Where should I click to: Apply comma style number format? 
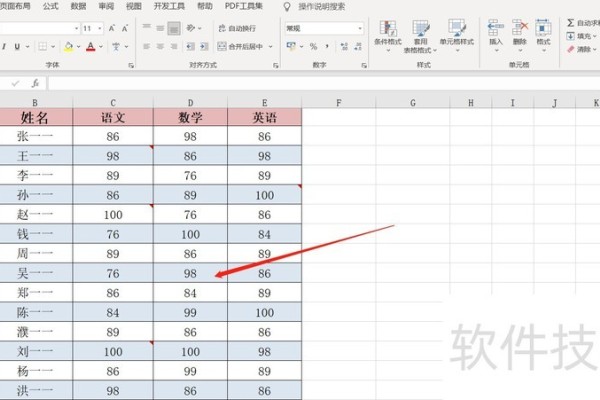pyautogui.click(x=327, y=47)
